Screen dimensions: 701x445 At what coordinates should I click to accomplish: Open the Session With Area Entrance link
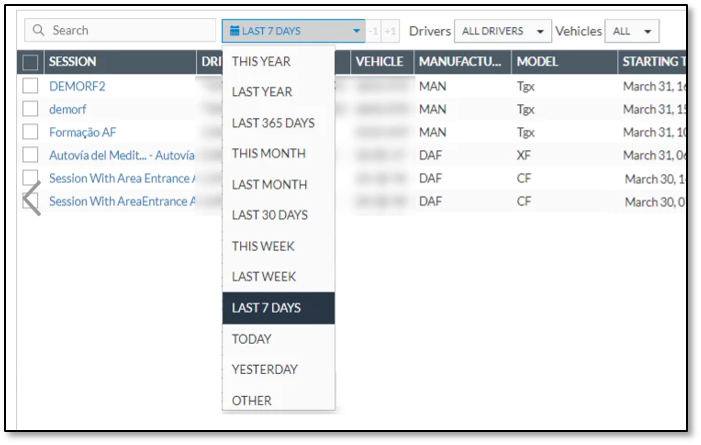122,178
